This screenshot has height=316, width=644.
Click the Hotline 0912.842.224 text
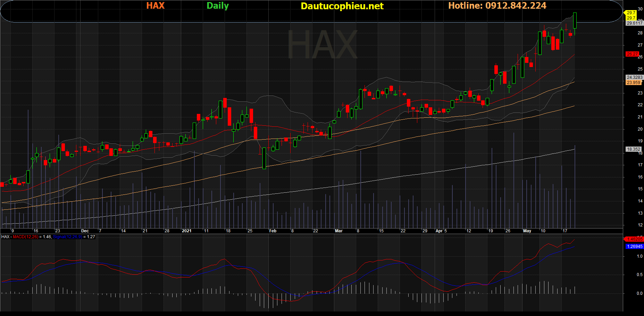pyautogui.click(x=497, y=6)
